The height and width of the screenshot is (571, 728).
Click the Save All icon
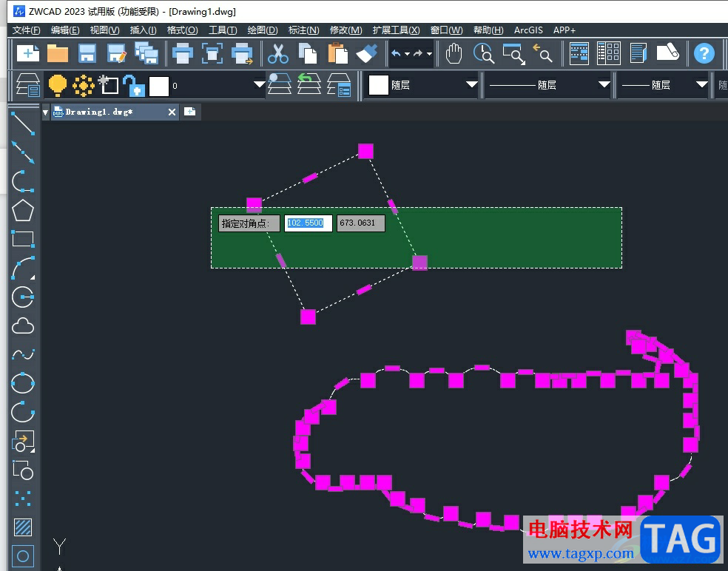point(146,53)
